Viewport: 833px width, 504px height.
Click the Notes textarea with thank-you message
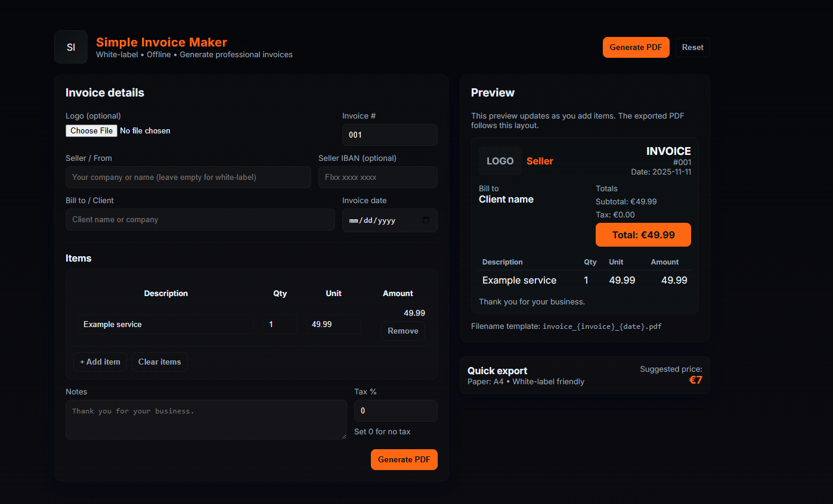[x=206, y=419]
